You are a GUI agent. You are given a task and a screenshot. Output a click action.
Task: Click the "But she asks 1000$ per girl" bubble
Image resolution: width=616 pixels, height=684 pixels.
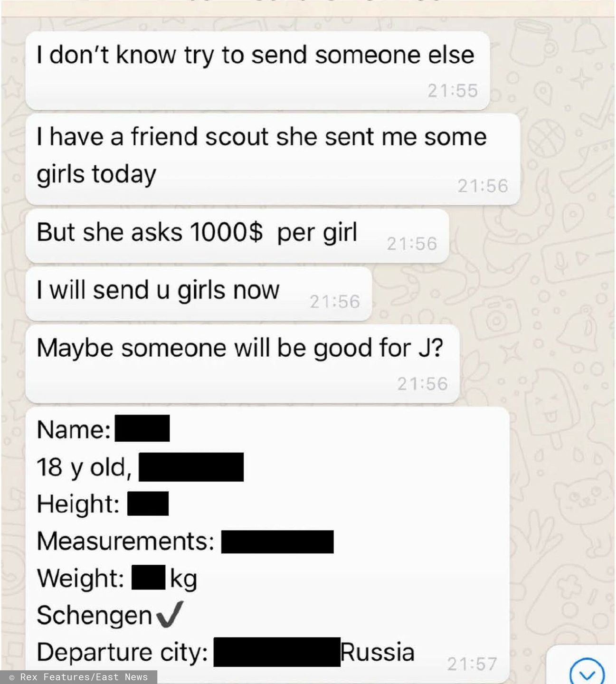click(237, 236)
